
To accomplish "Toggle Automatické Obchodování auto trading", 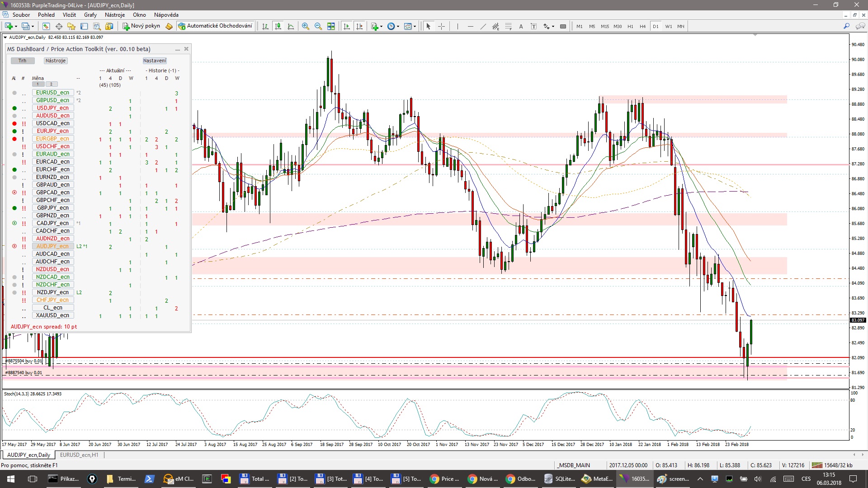I will coord(215,26).
